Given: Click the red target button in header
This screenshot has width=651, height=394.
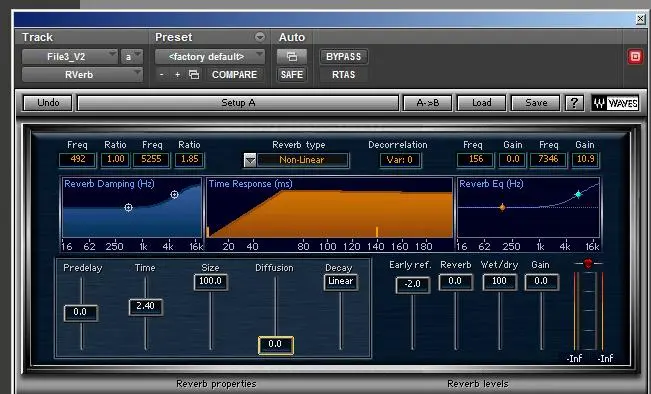Looking at the screenshot, I should pos(635,56).
